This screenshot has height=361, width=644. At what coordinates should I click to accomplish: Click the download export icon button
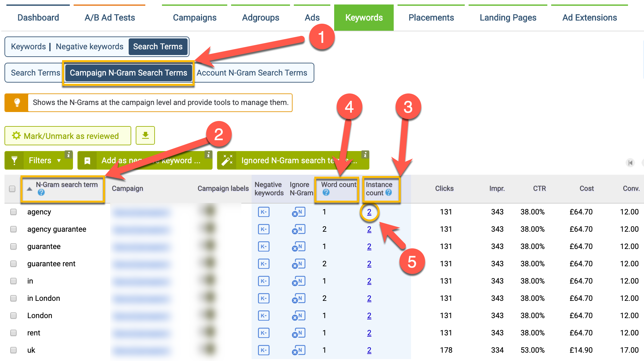[145, 135]
